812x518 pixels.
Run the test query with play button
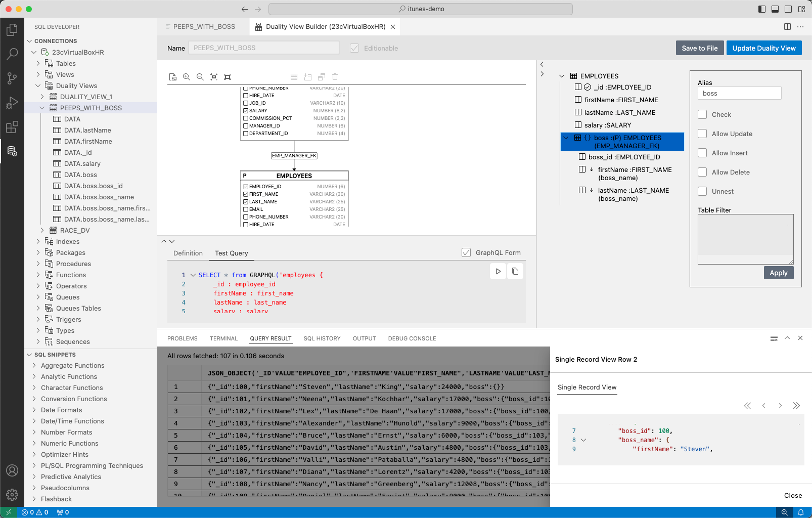498,272
